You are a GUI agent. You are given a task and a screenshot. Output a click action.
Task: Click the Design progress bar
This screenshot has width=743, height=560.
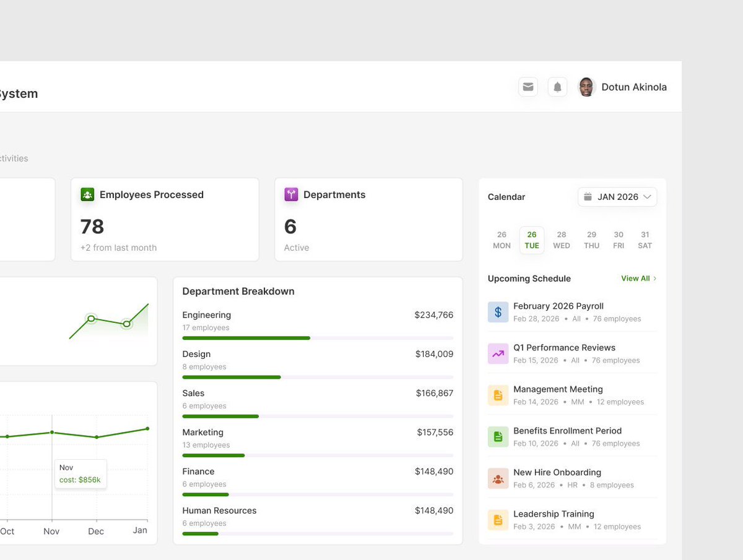coord(318,377)
